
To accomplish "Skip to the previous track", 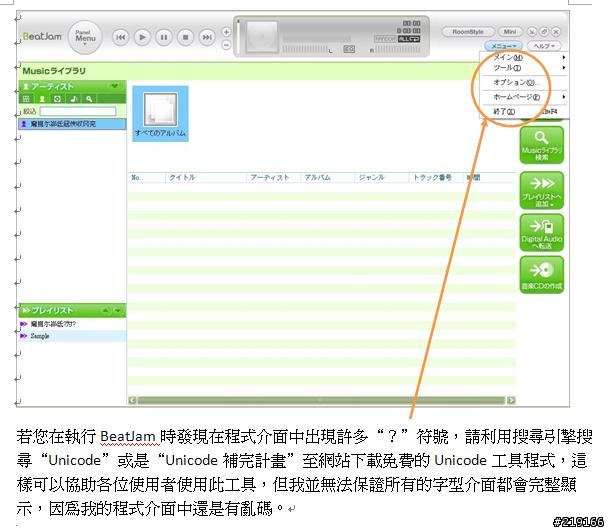I will coord(120,37).
